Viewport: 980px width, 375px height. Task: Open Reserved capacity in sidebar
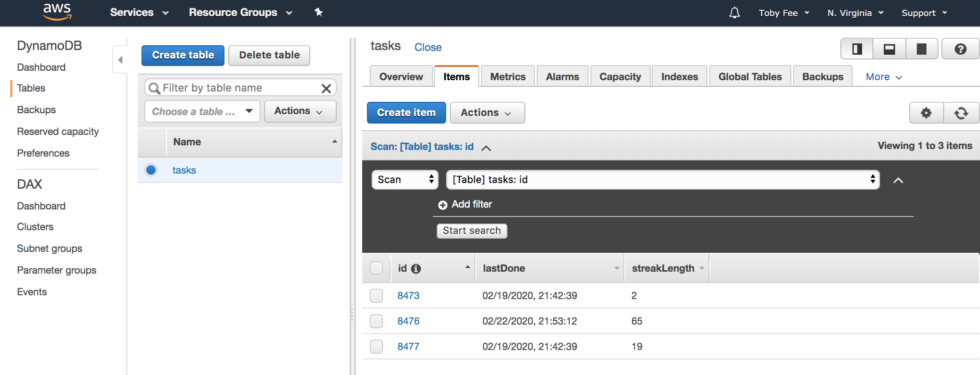coord(58,132)
